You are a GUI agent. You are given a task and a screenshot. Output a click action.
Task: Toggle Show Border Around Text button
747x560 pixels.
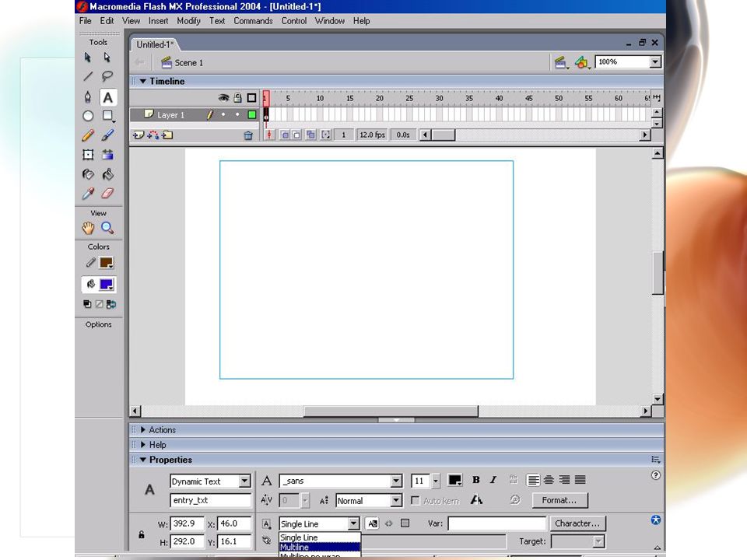coord(405,523)
